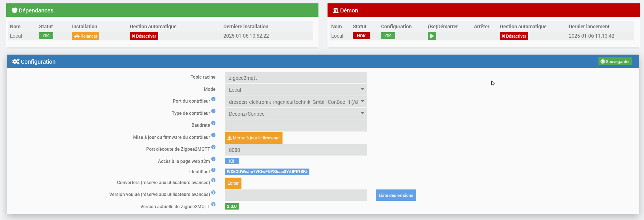Open z2m web page via ICI link
Viewport: 644px width, 220px height.
(x=232, y=161)
